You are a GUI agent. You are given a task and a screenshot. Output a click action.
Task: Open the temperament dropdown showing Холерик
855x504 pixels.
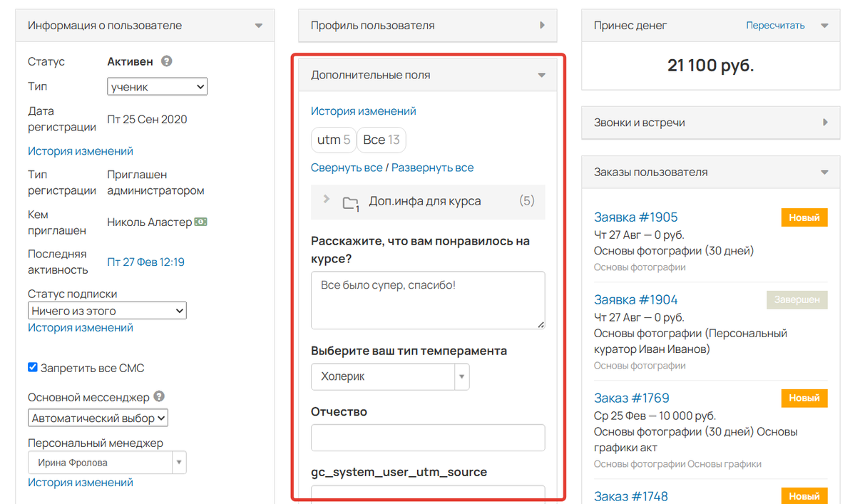(390, 376)
